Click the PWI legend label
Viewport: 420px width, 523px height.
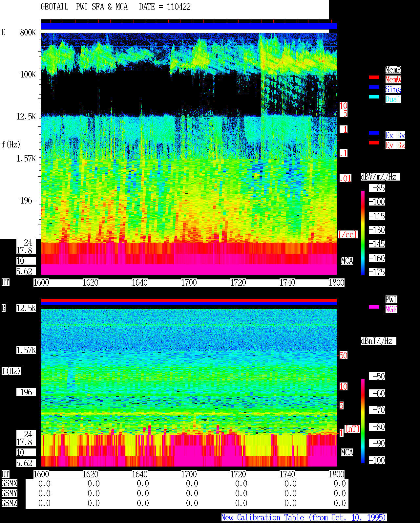pos(391,299)
